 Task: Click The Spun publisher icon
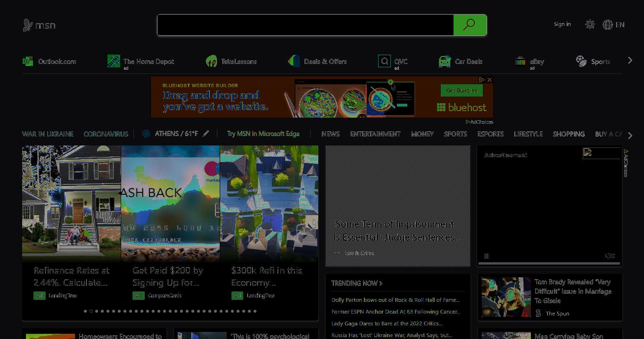tap(538, 313)
